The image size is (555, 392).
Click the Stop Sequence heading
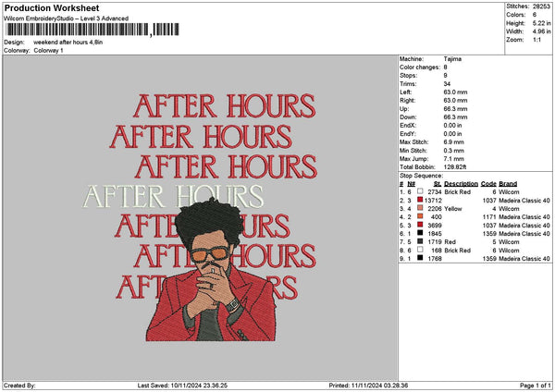[x=421, y=176]
